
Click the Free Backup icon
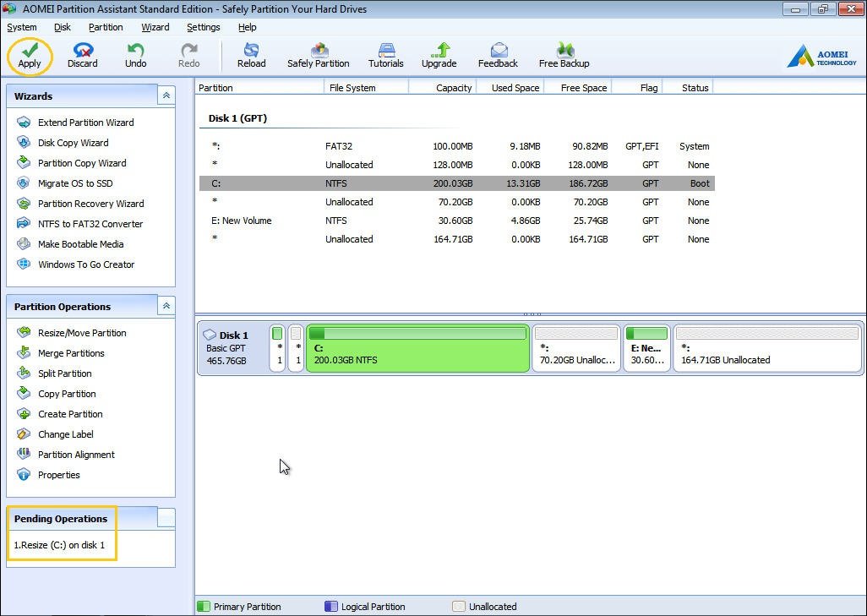(564, 56)
